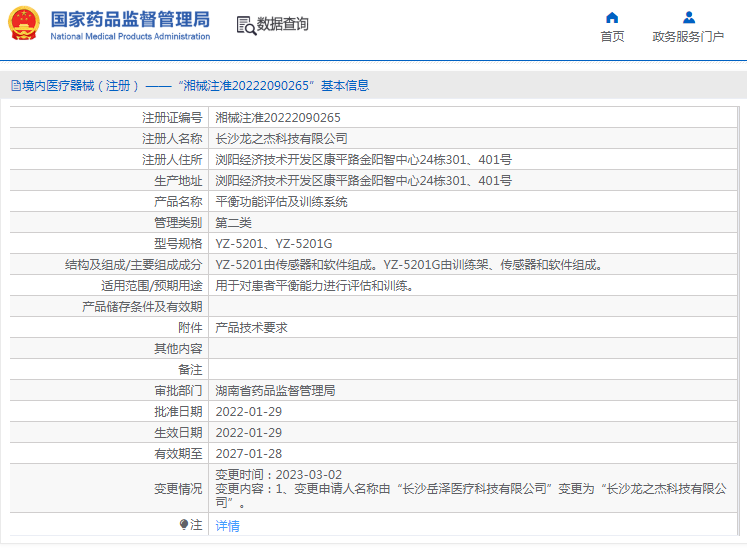The image size is (747, 552).
Task: Click model spec YZ-5201、YZ-5201G
Action: [x=273, y=243]
